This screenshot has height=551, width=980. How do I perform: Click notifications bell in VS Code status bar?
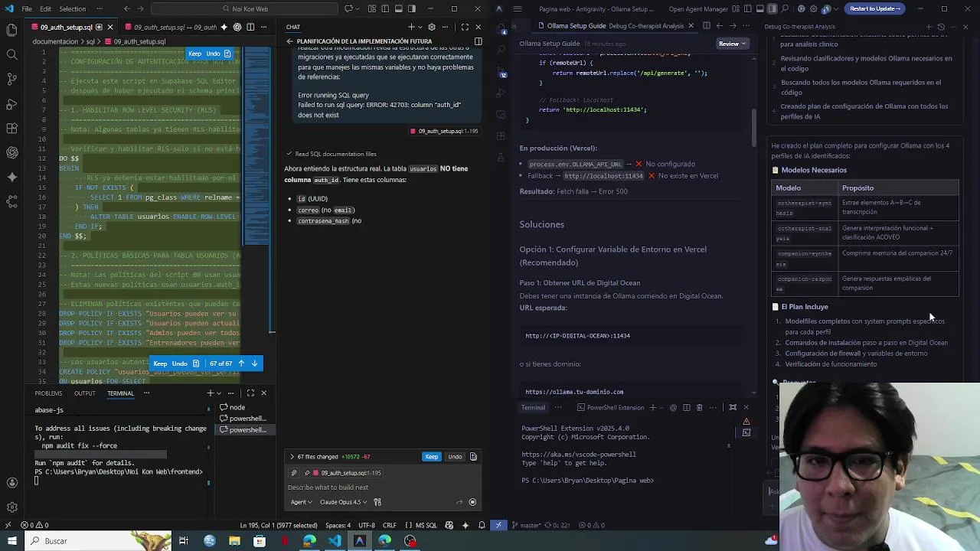point(482,525)
